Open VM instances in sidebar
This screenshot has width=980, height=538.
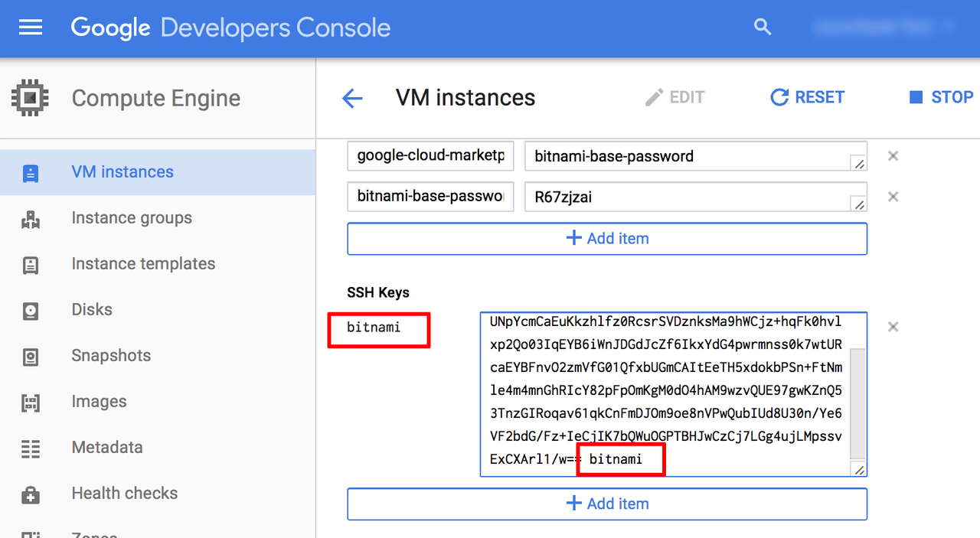[158, 172]
